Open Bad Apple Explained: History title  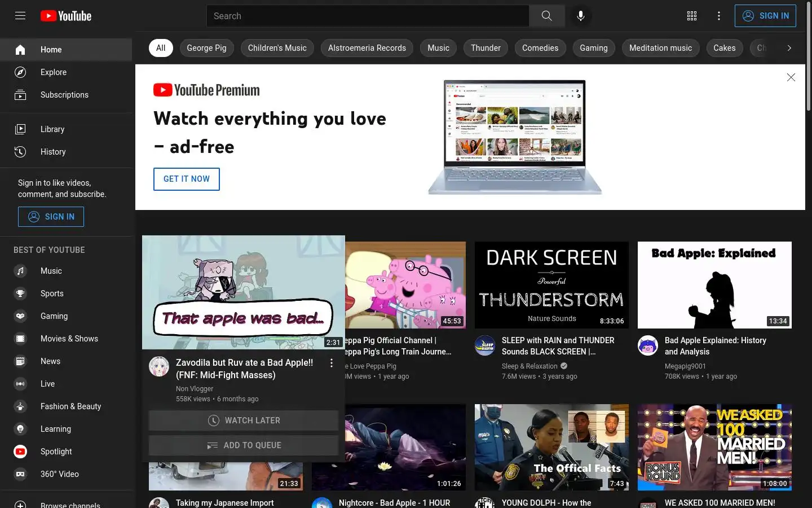(x=716, y=346)
